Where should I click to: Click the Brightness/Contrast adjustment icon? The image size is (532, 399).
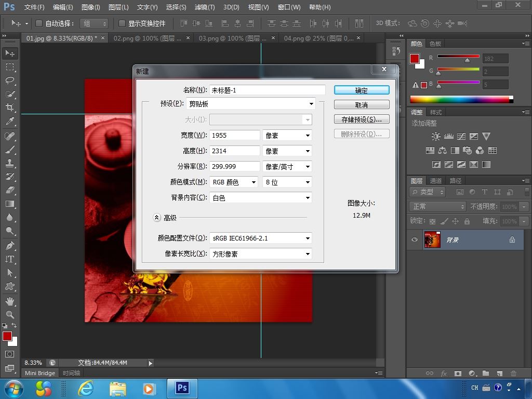point(435,137)
